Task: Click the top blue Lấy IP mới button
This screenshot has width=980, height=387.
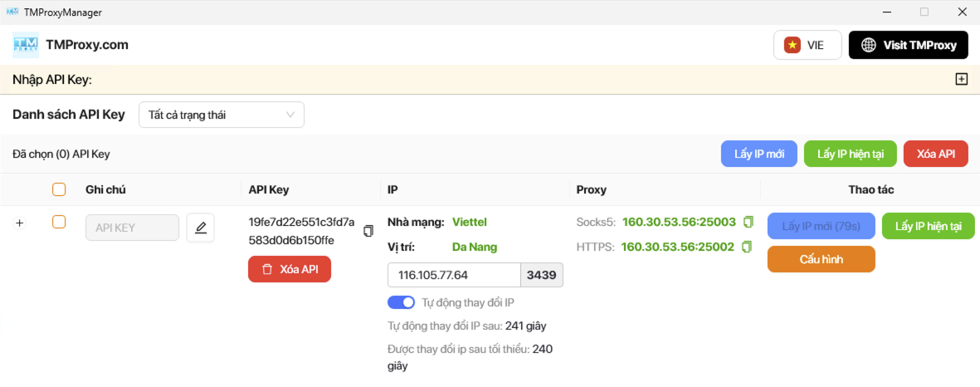Action: click(x=759, y=154)
